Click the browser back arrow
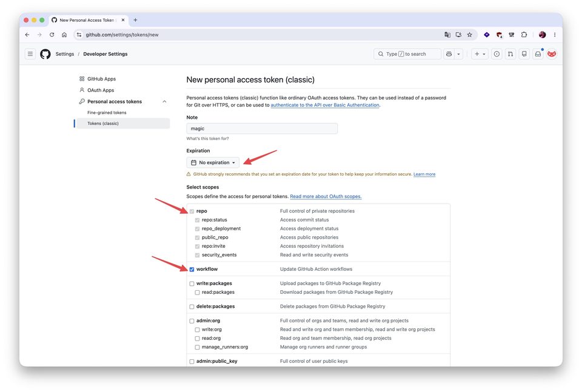The image size is (582, 392). coord(27,35)
